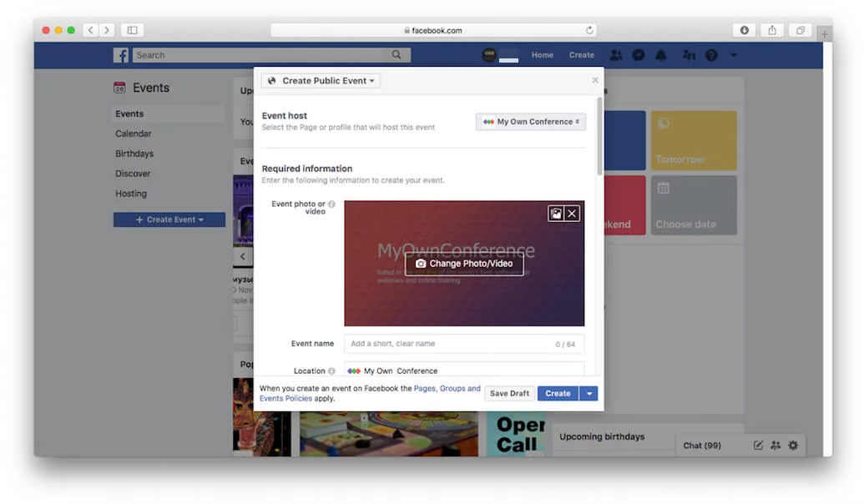
Task: Open the Help question mark icon
Action: point(710,55)
